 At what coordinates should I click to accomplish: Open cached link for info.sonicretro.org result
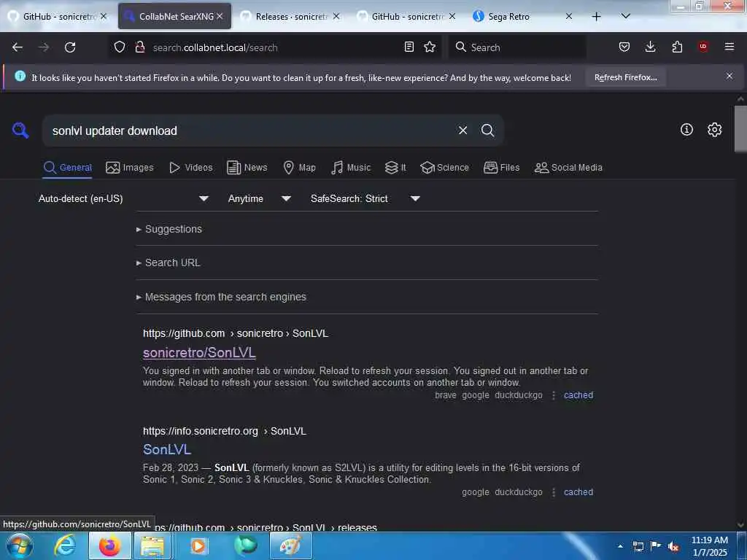pyautogui.click(x=578, y=492)
